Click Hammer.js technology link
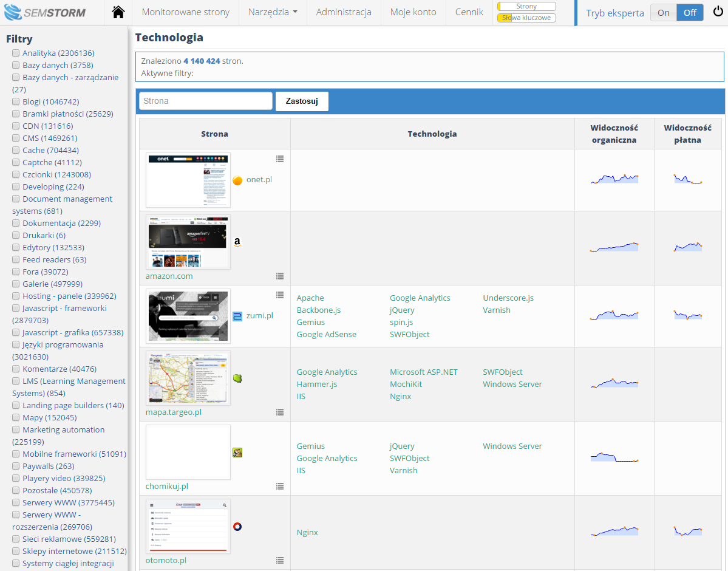 click(317, 384)
